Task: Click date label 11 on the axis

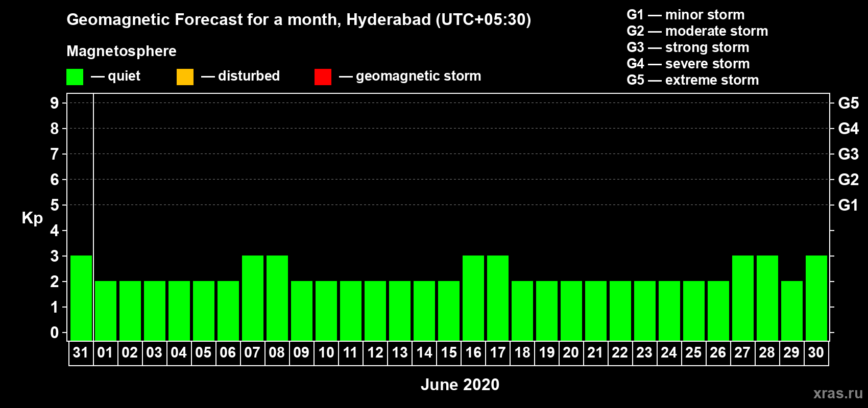Action: coord(350,352)
